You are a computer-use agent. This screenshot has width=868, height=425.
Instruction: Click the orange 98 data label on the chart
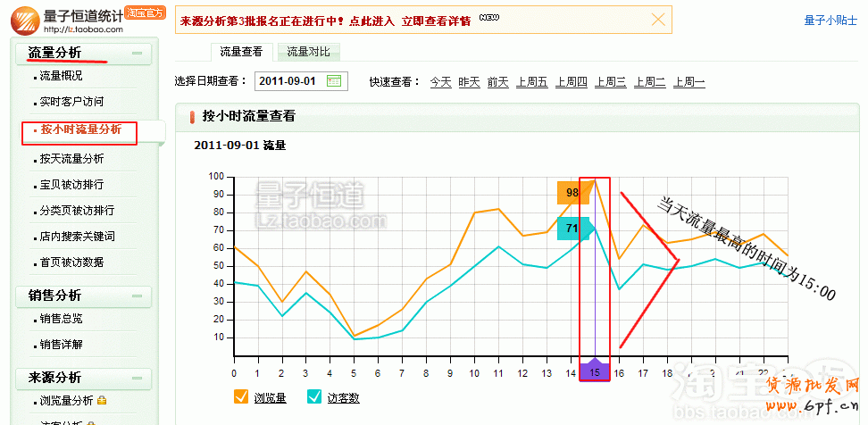click(572, 193)
